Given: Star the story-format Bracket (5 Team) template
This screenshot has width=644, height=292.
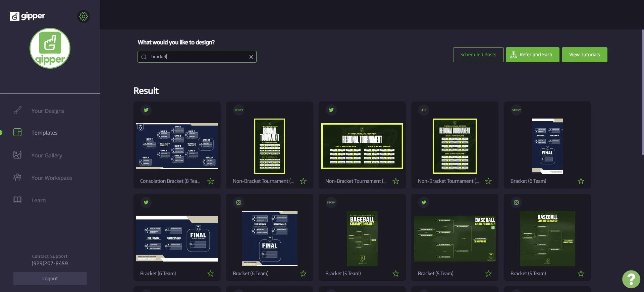Looking at the screenshot, I should [x=396, y=274].
